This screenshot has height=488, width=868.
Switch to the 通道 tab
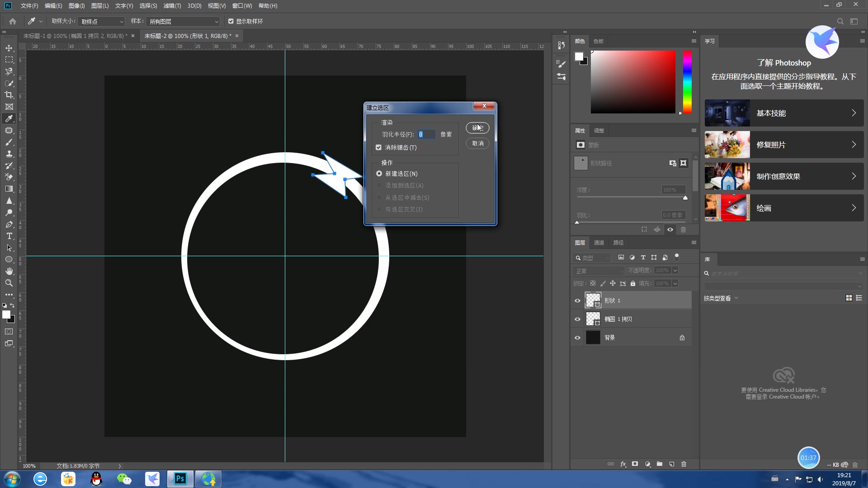click(599, 243)
